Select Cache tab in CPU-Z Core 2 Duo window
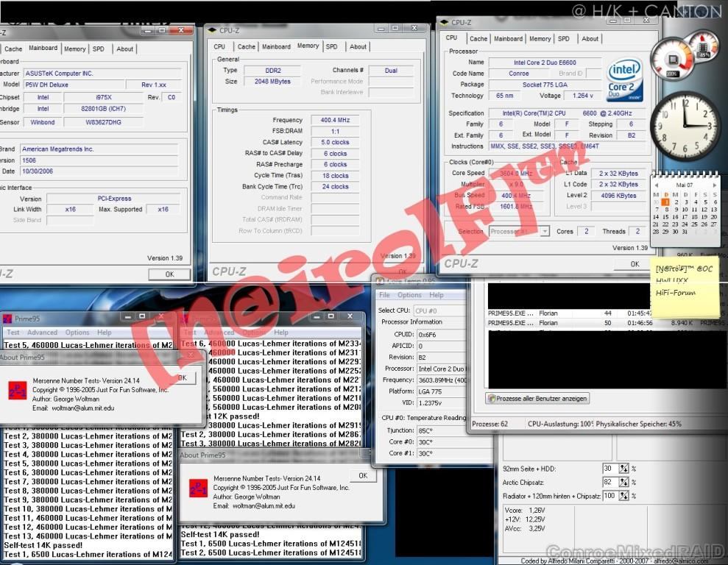This screenshot has width=728, height=565. pyautogui.click(x=478, y=38)
